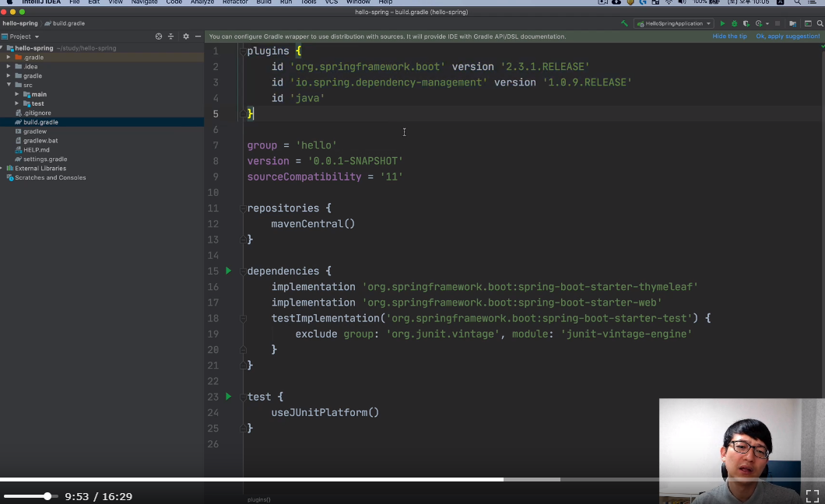Fold the testImplementation block at line 18
825x504 pixels.
tap(243, 318)
